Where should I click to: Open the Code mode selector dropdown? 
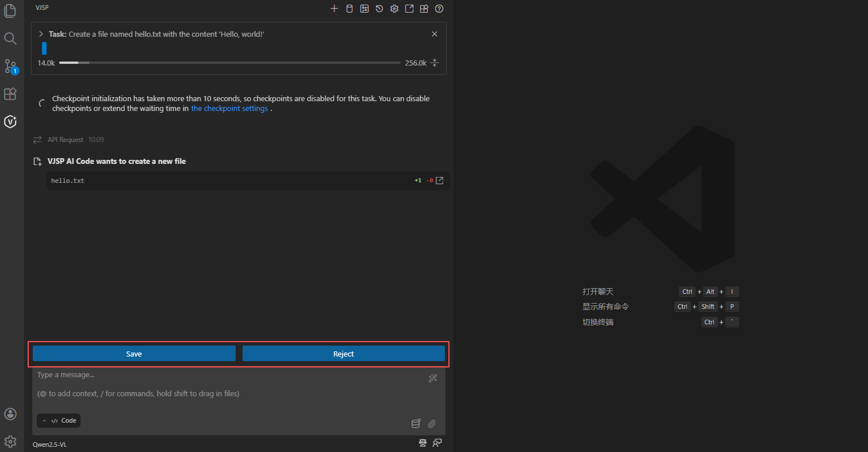(x=59, y=420)
